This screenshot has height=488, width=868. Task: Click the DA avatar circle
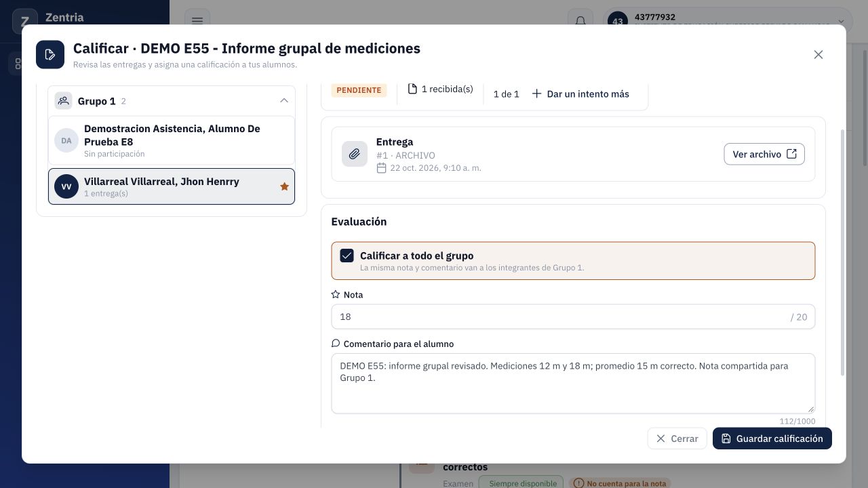coord(66,141)
